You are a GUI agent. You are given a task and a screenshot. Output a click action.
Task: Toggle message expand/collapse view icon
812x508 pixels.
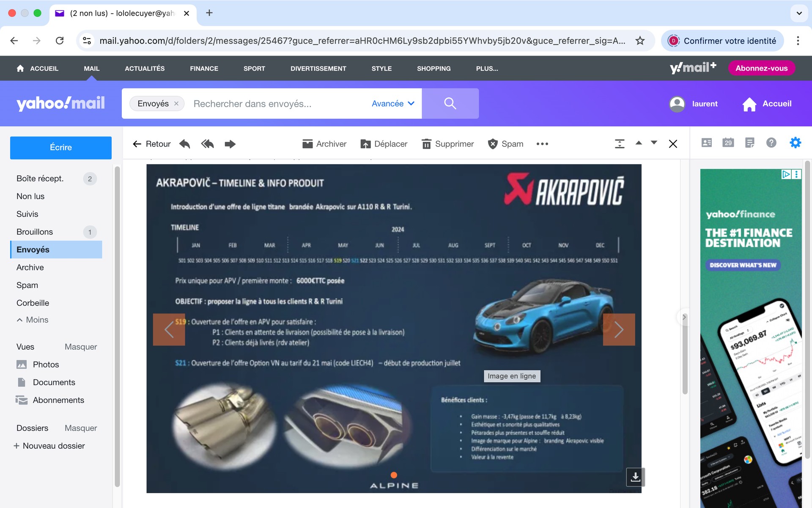[x=620, y=144]
